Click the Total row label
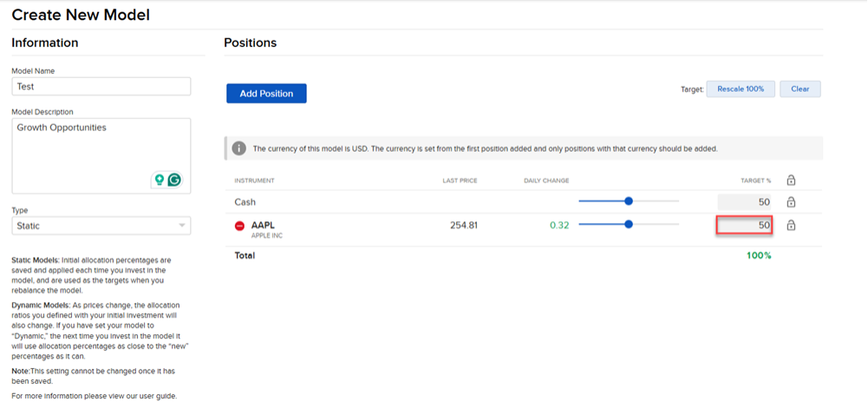 tap(245, 255)
